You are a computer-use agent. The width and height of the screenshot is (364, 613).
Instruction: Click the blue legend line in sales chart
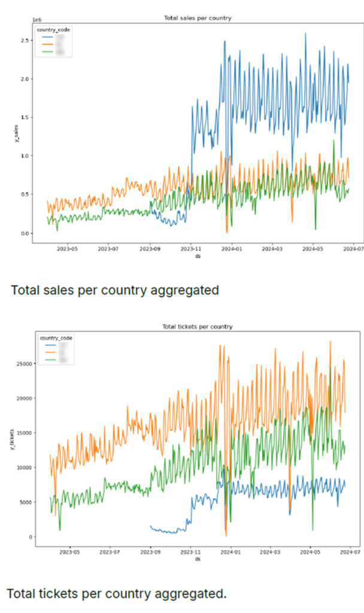tap(46, 37)
